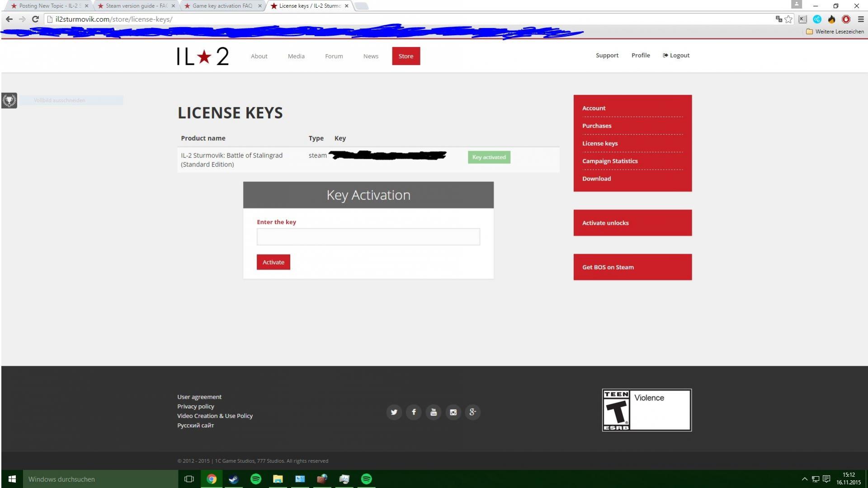This screenshot has height=488, width=868.
Task: Open the Action Center notification icon
Action: click(826, 479)
